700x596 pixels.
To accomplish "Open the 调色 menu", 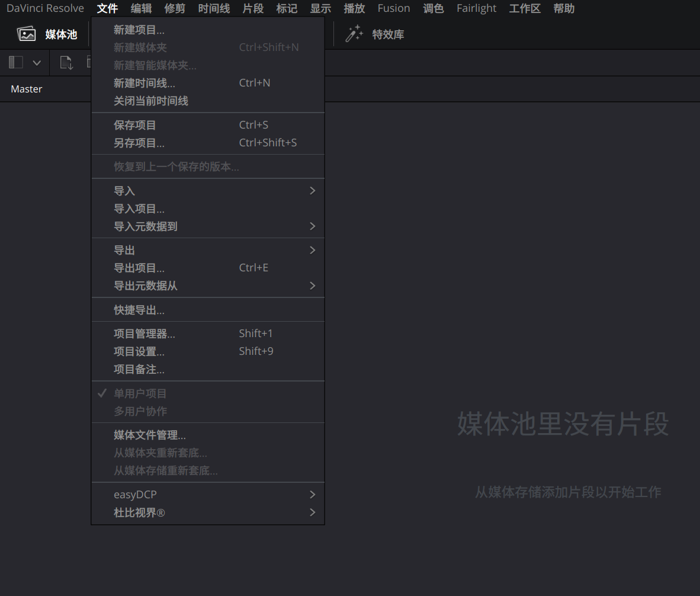I will click(x=433, y=8).
